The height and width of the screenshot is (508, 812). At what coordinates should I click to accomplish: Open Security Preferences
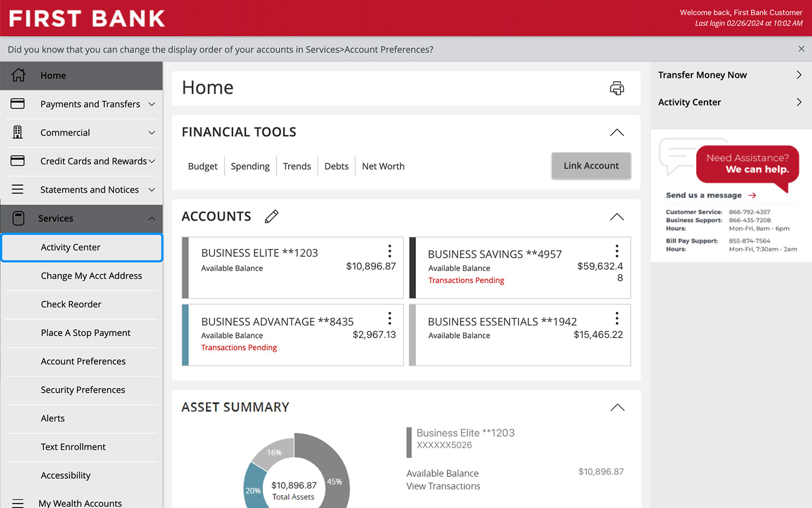[x=82, y=389]
